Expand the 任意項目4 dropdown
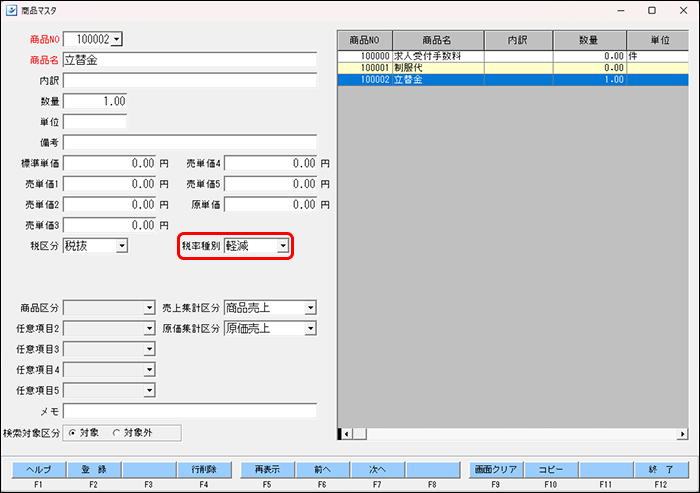The image size is (700, 493). point(149,370)
